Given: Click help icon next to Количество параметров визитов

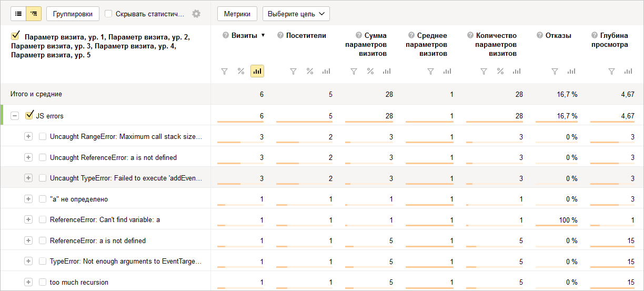Looking at the screenshot, I should click(x=470, y=36).
